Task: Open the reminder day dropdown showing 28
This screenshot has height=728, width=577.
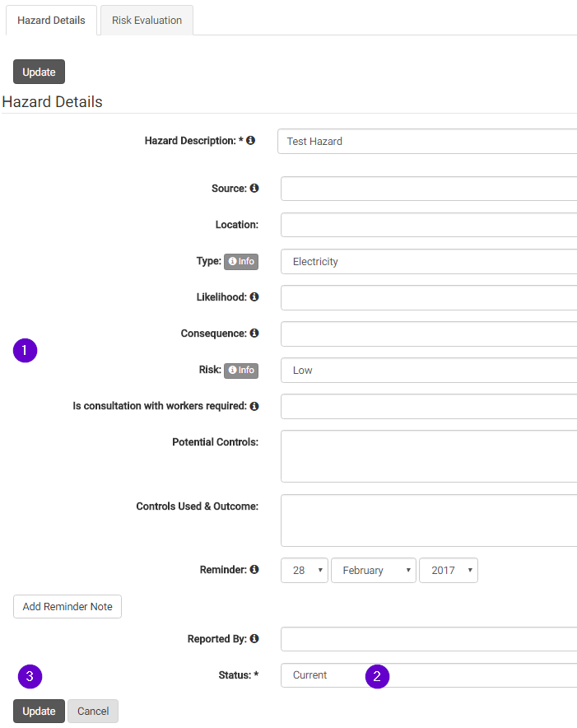Action: pyautogui.click(x=305, y=570)
